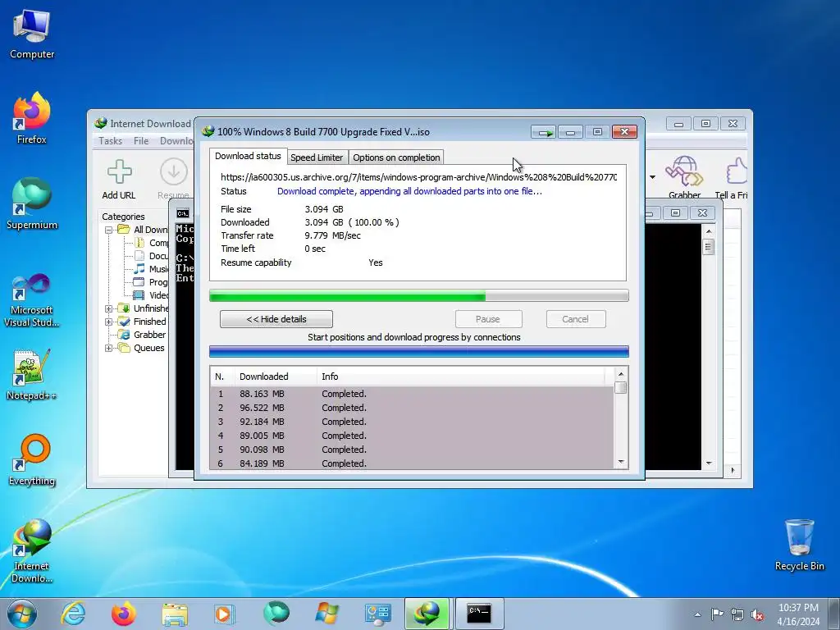Click the Hide details button
The height and width of the screenshot is (630, 840).
point(276,319)
